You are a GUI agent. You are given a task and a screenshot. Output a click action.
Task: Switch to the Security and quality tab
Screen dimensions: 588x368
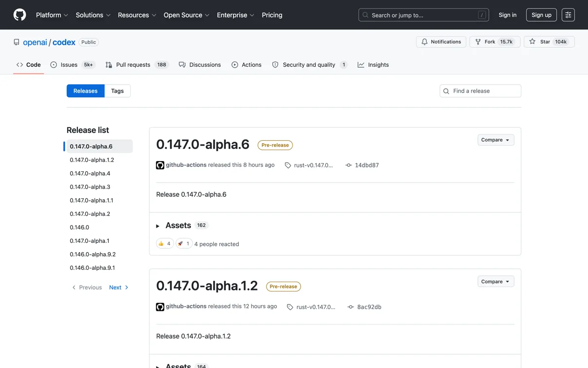pyautogui.click(x=310, y=65)
